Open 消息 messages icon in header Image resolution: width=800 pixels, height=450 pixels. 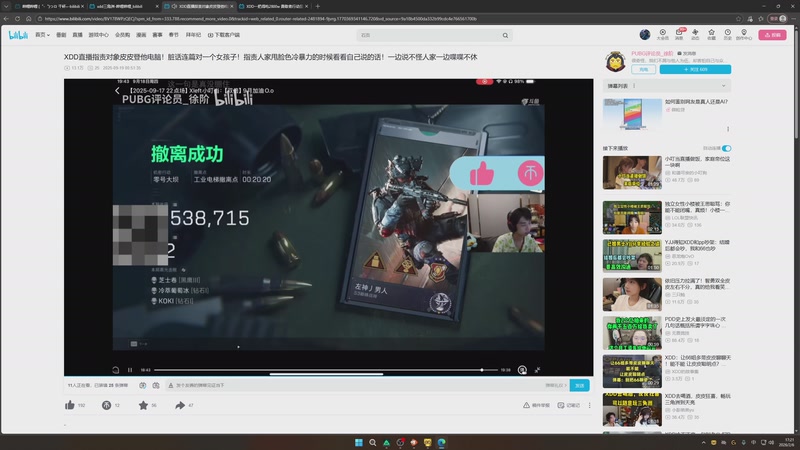[x=679, y=34]
